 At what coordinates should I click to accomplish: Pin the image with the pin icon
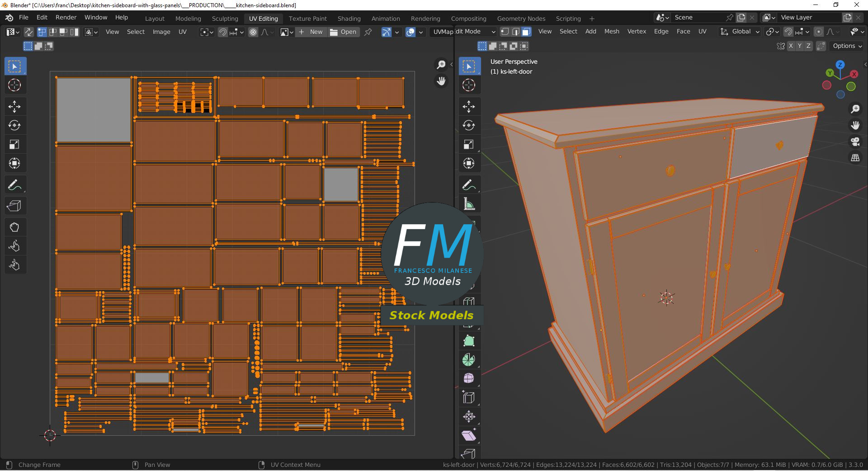(368, 32)
